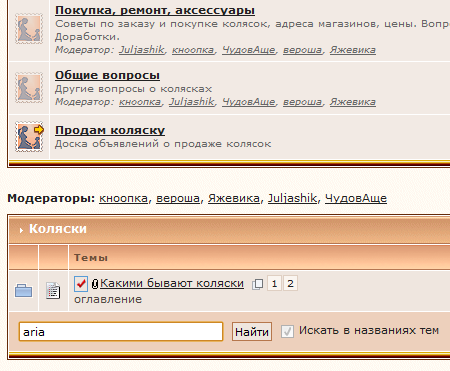Click the 'Темы' column header

(91, 258)
